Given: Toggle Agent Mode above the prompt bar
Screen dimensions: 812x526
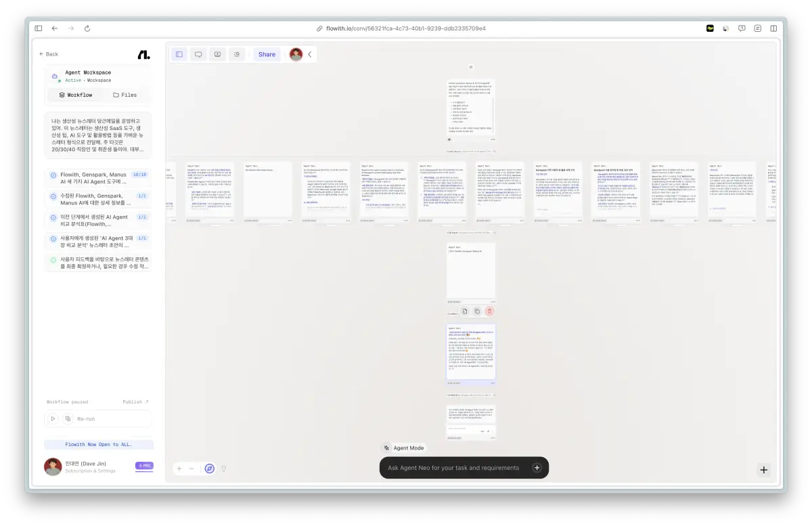Looking at the screenshot, I should click(403, 448).
